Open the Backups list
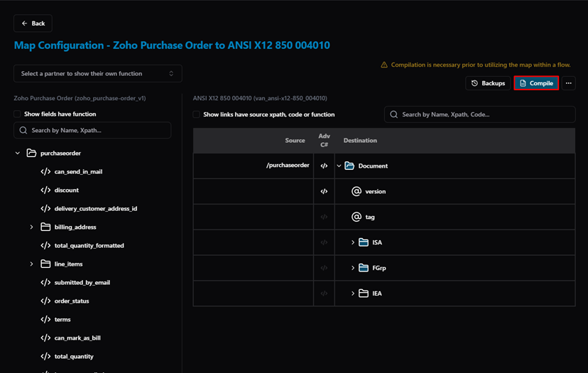 pyautogui.click(x=488, y=83)
